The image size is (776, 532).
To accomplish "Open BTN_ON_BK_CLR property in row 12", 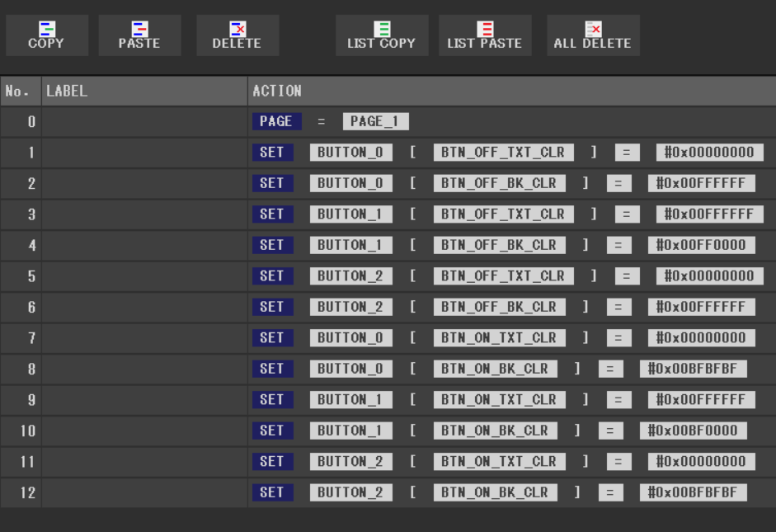I will pos(495,492).
